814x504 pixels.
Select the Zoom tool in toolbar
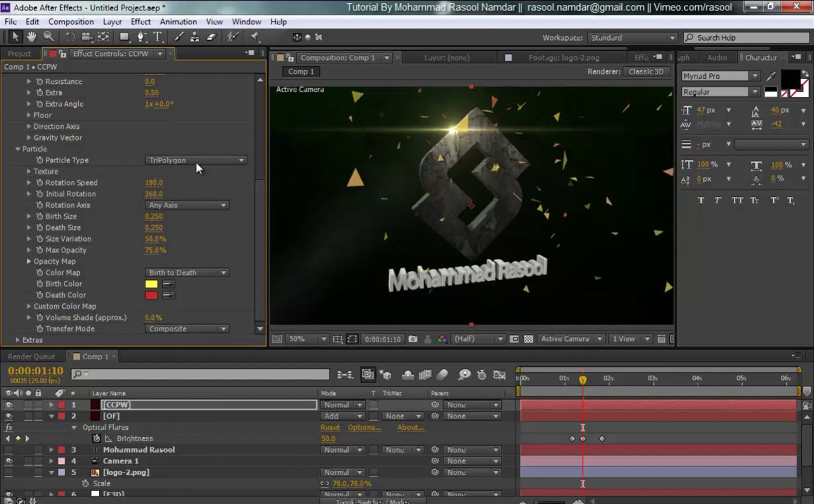pos(49,37)
